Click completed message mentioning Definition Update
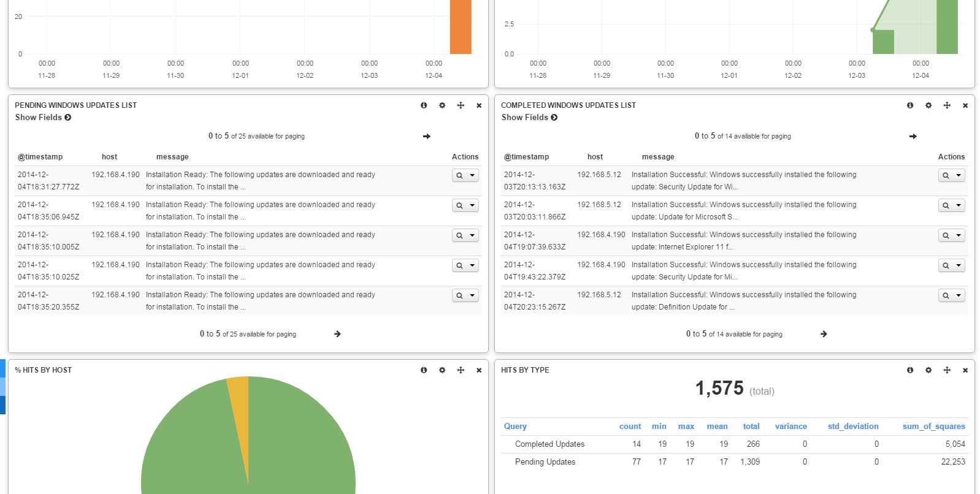The width and height of the screenshot is (980, 494). tap(744, 301)
